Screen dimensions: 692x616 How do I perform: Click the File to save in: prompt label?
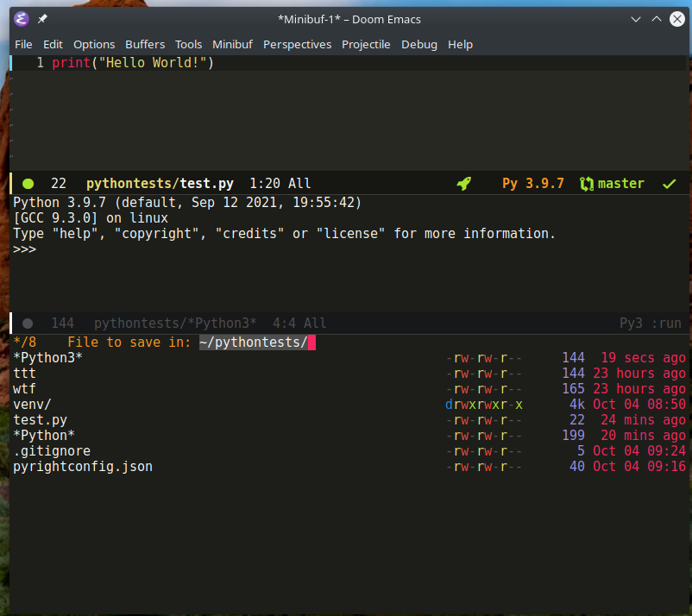[x=129, y=343]
